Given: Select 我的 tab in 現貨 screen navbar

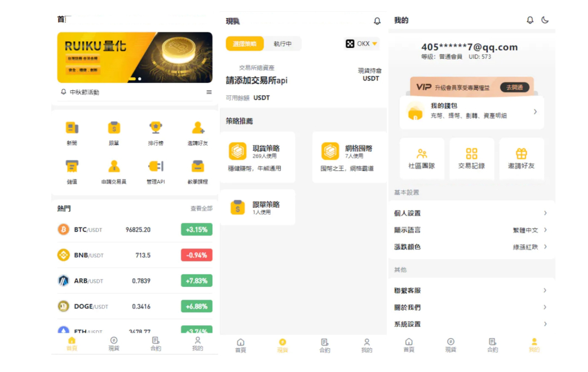Looking at the screenshot, I should click(367, 345).
